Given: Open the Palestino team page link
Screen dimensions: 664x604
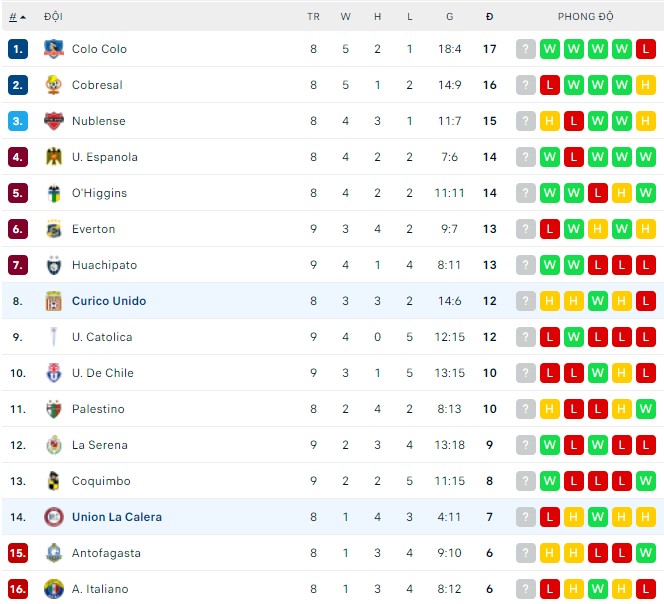Looking at the screenshot, I should click(x=98, y=409).
